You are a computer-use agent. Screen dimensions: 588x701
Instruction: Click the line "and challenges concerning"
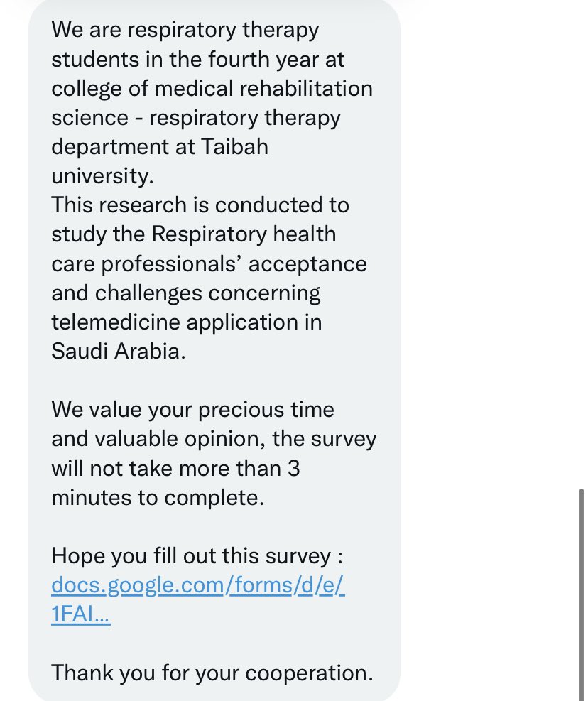[x=186, y=293]
